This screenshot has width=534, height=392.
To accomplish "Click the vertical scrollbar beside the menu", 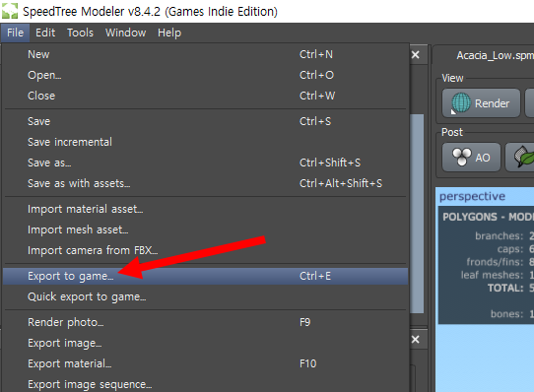I will [417, 214].
